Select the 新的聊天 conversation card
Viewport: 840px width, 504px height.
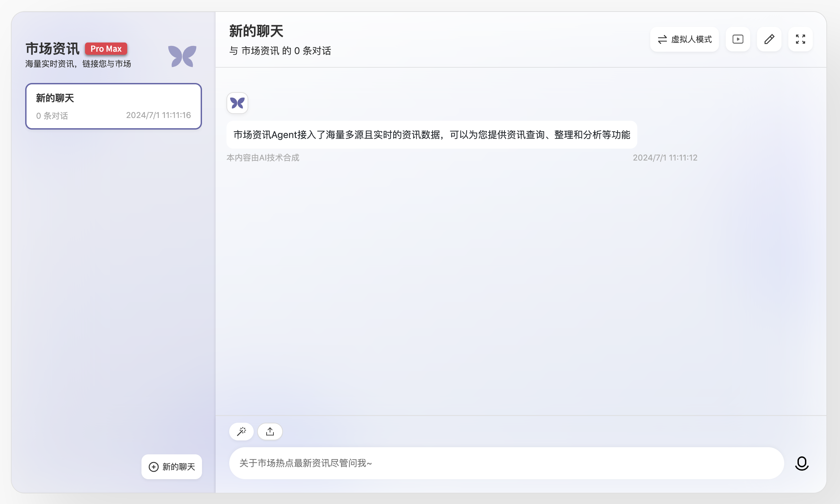(x=114, y=106)
